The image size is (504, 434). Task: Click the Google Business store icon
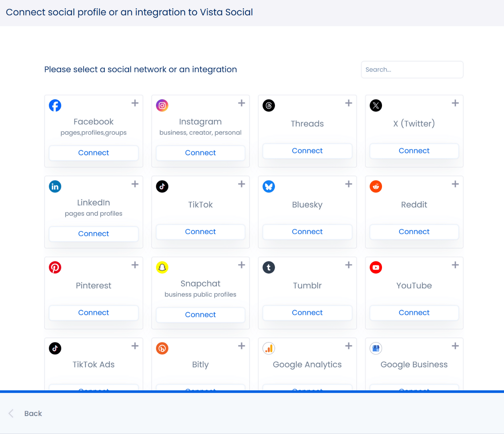click(x=376, y=349)
